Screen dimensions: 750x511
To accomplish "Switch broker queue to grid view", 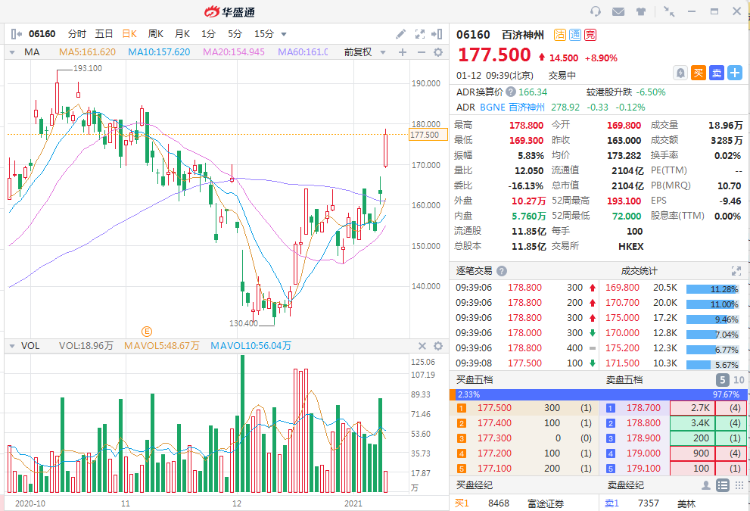I will click(739, 486).
